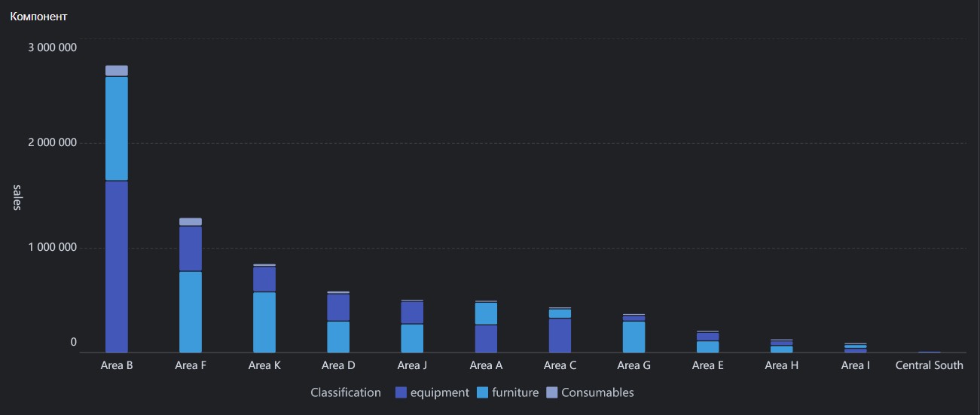
Task: Select the Area F furniture bar segment
Action: pyautogui.click(x=191, y=312)
